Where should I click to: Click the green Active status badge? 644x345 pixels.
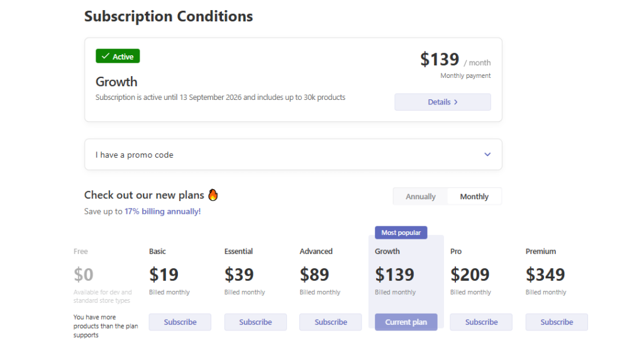click(118, 56)
